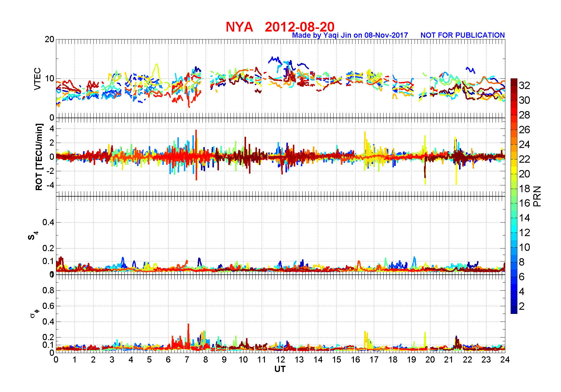Image resolution: width=561 pixels, height=392 pixels.
Task: Click the ROT axis tick label -2
Action: pos(51,171)
